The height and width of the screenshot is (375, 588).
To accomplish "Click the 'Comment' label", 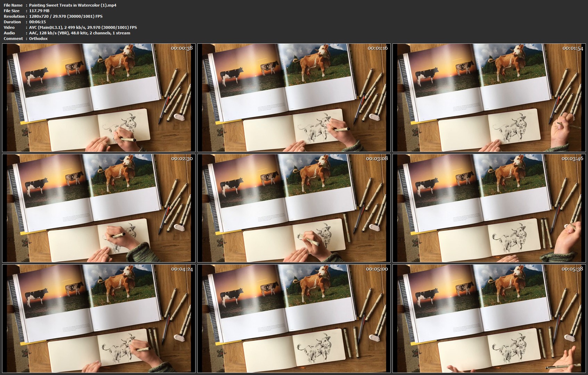I will pos(13,39).
